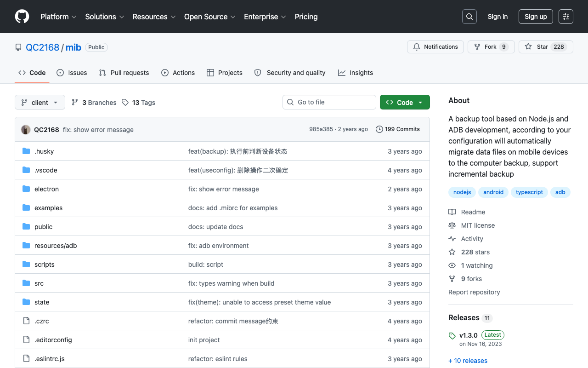Viewport: 588px width, 368px height.
Task: Switch to the Issues tab
Action: pyautogui.click(x=72, y=73)
